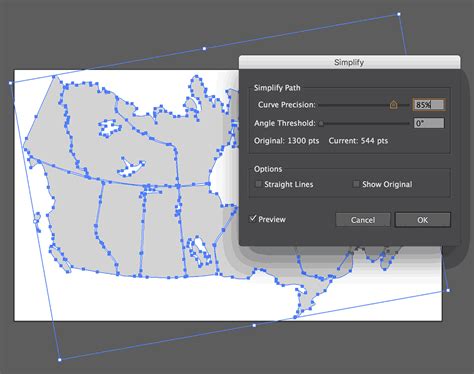Click the Current 544 pts readout
The height and width of the screenshot is (374, 474).
coord(358,141)
